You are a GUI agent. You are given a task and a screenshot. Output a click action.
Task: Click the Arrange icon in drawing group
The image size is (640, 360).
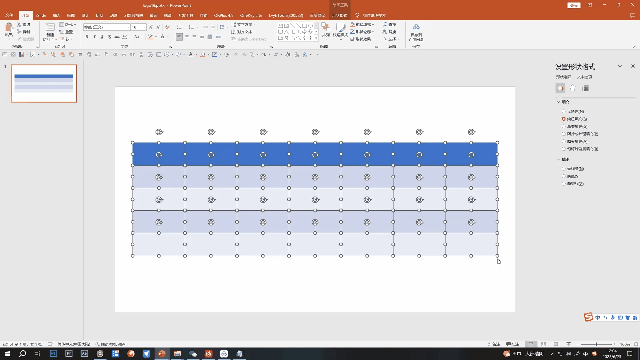(x=325, y=28)
